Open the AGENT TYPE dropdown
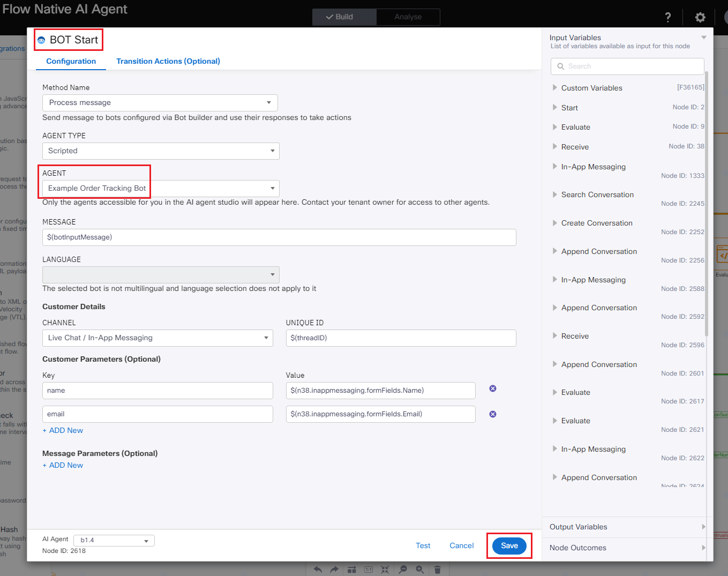Screen dimensions: 728x576 (160, 151)
